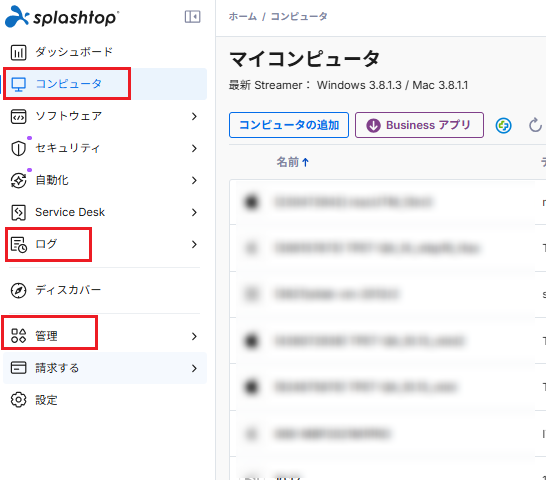
Task: Expand the セキュリティ submenu chevron
Action: [194, 148]
